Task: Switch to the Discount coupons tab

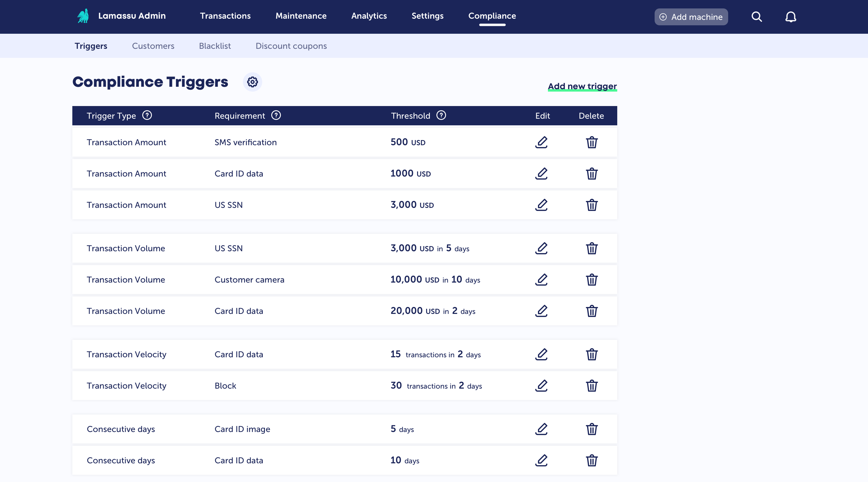Action: coord(291,46)
